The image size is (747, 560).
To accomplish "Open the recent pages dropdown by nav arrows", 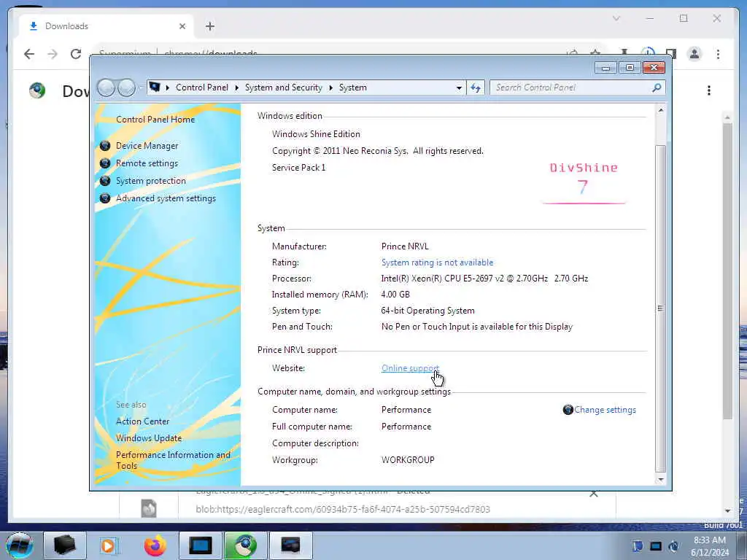I will 140,87.
